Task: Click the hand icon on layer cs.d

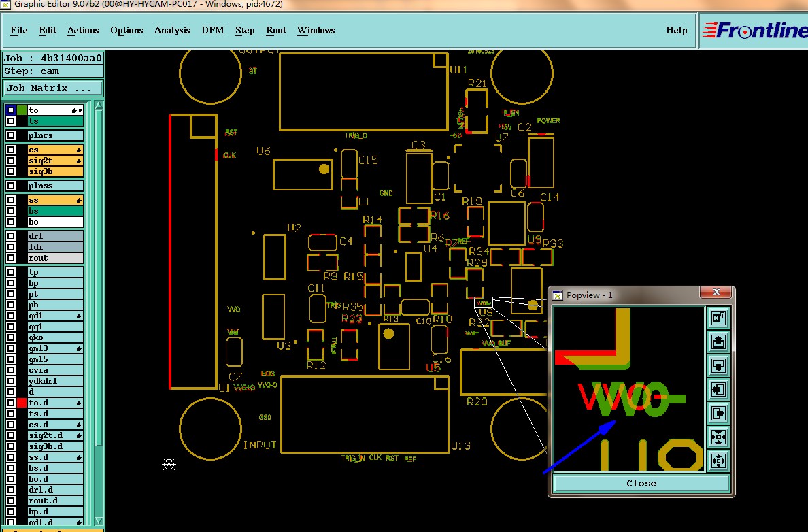Action: pyautogui.click(x=79, y=425)
